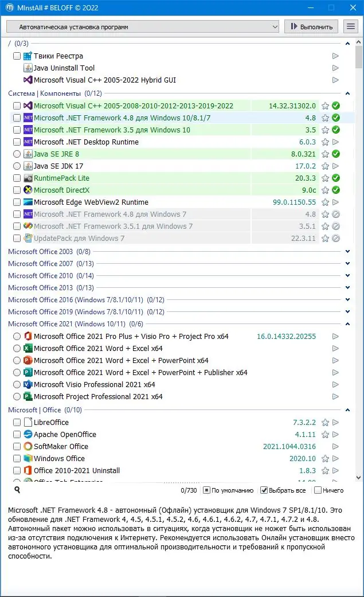364x597 pixels.
Task: Expand the Microsoft Office 2016 group
Action: [x=347, y=300]
